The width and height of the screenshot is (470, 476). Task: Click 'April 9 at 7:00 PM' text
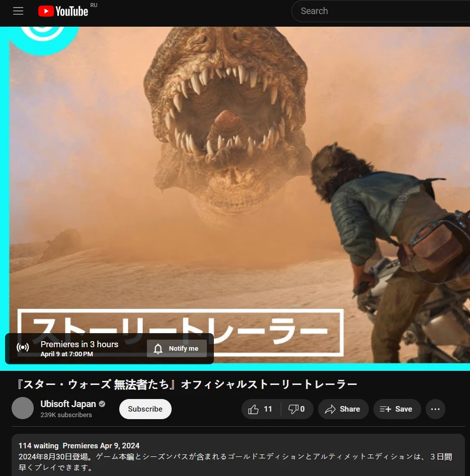click(x=67, y=354)
